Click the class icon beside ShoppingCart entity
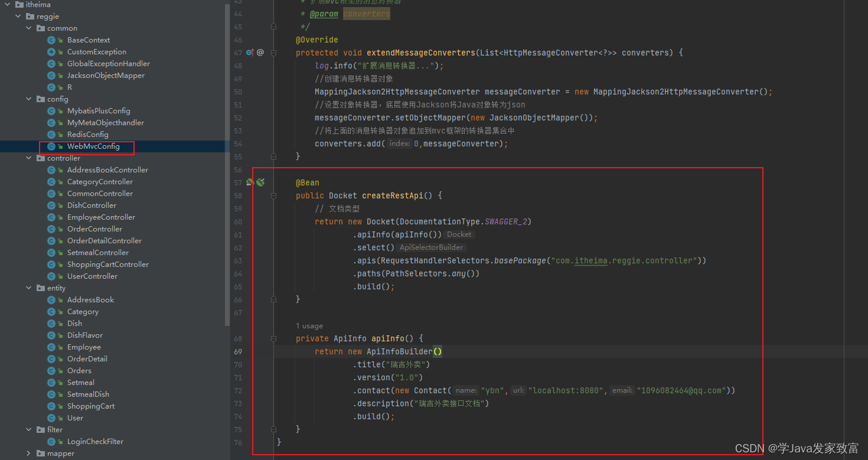Screen dimensions: 868x460 coord(51,406)
